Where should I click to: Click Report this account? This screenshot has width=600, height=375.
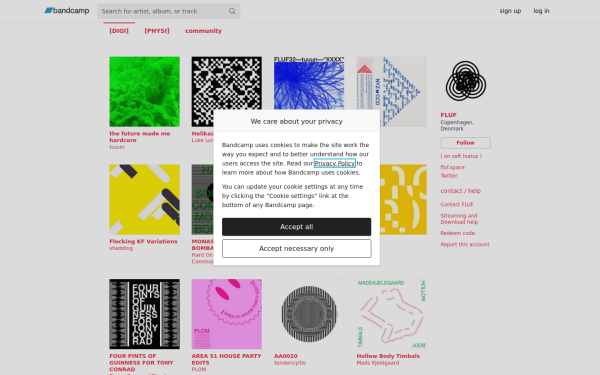pyautogui.click(x=465, y=245)
